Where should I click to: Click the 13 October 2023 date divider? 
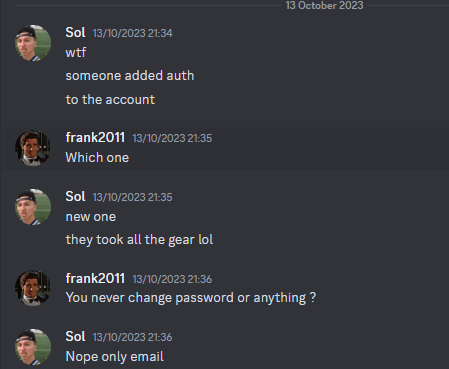[324, 5]
